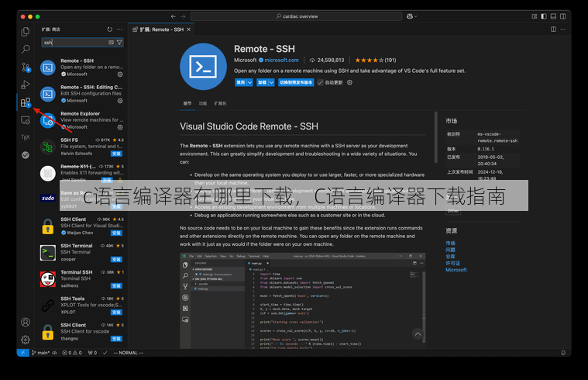This screenshot has width=588, height=380.
Task: Switch to the 功能 features tab
Action: (x=203, y=104)
